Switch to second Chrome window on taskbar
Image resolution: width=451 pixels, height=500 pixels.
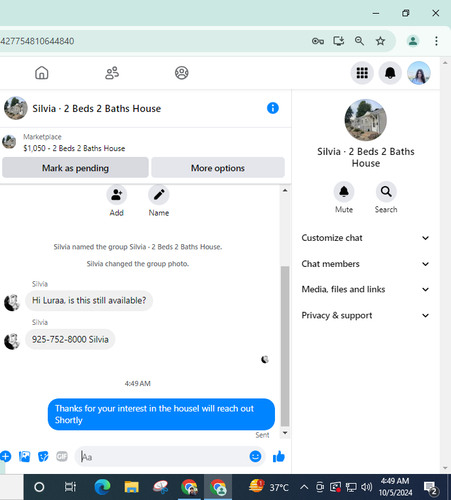tap(218, 487)
